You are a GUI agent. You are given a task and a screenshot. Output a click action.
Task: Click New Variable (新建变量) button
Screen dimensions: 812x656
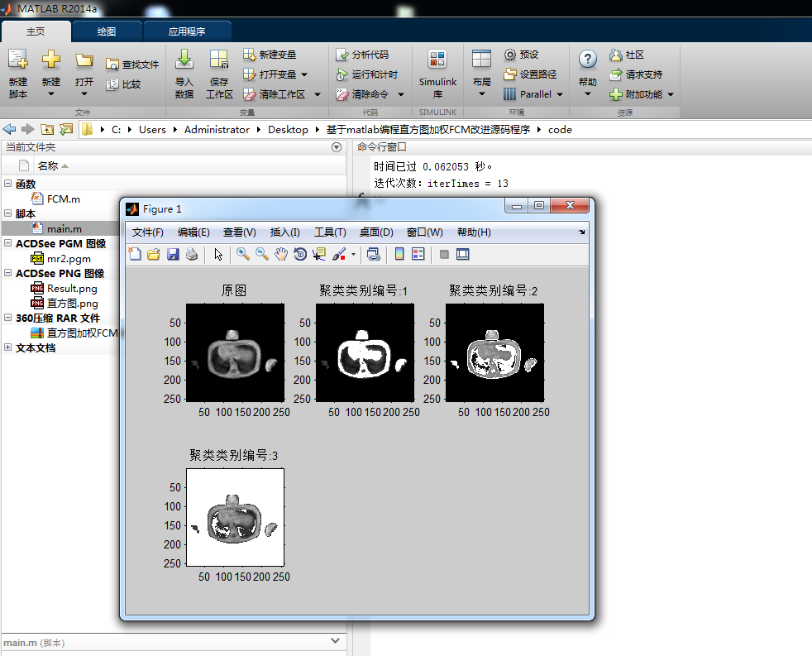click(x=270, y=55)
